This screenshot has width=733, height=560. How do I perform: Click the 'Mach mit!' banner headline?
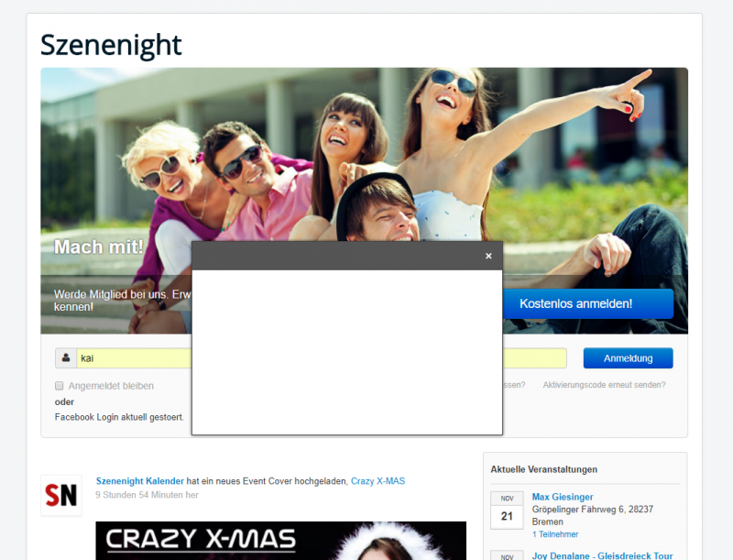point(98,247)
